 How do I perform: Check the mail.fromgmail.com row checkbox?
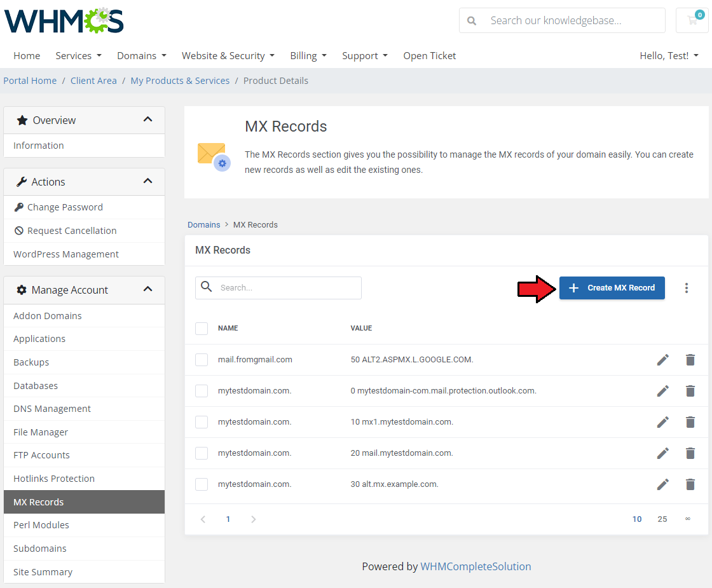(x=201, y=360)
